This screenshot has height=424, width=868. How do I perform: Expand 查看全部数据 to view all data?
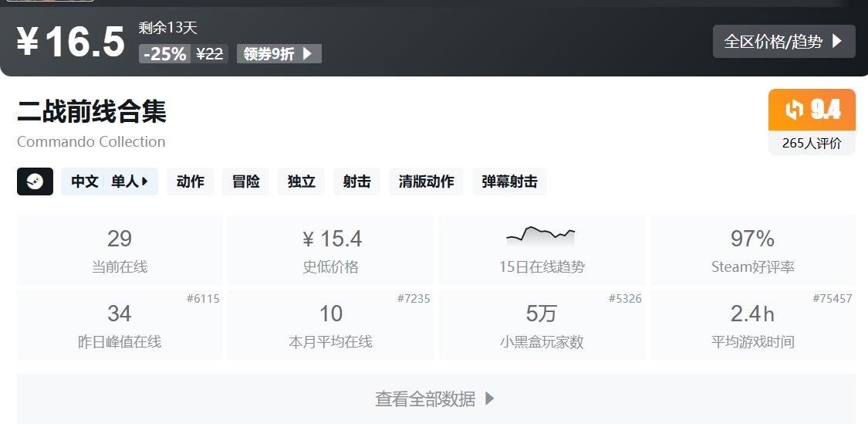click(x=436, y=399)
